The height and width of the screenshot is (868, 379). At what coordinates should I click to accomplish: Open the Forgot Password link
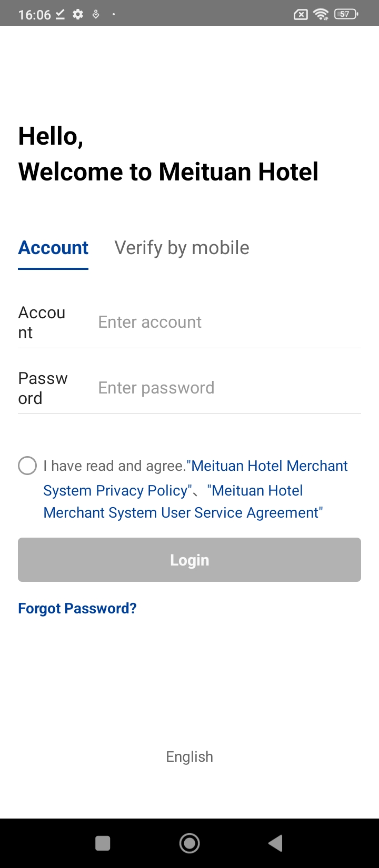77,609
